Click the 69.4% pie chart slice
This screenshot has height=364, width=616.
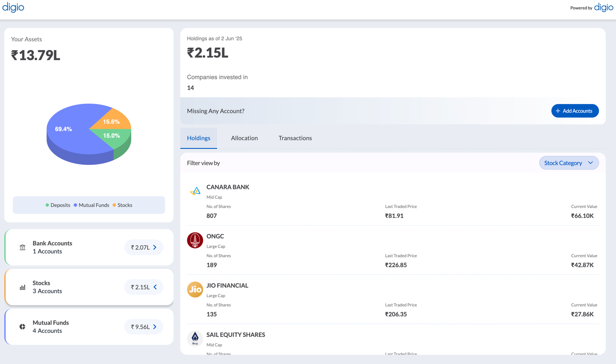[x=63, y=129]
